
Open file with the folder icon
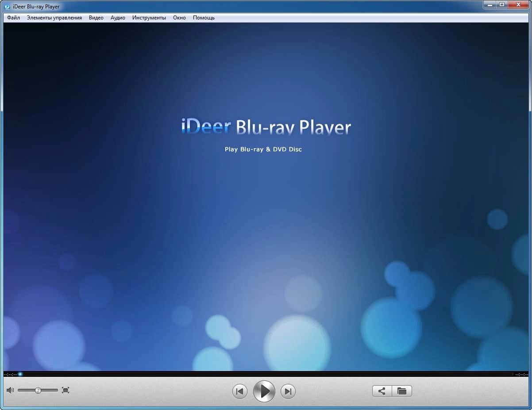tap(402, 391)
